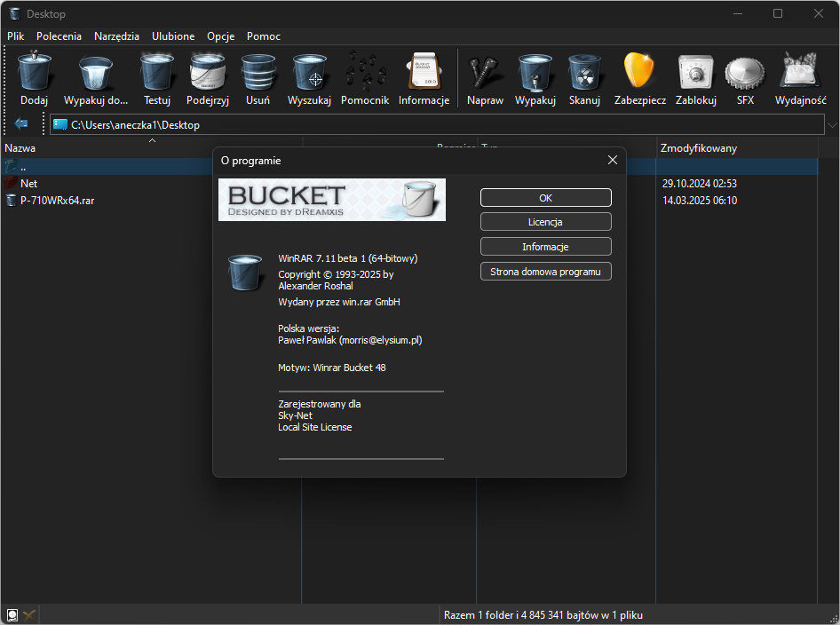840x625 pixels.
Task: Go up one folder with back arrow
Action: point(21,124)
